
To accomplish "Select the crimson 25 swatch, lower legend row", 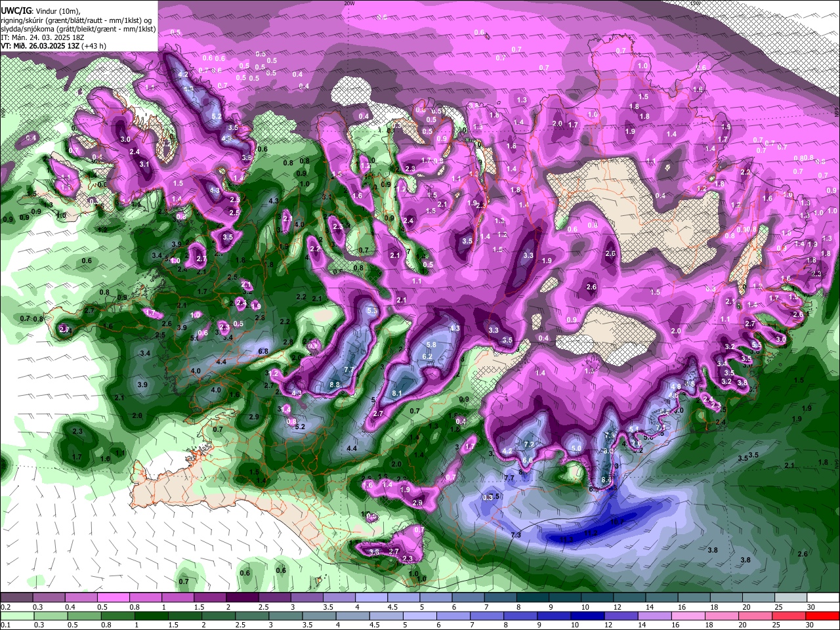I will pyautogui.click(x=789, y=616).
